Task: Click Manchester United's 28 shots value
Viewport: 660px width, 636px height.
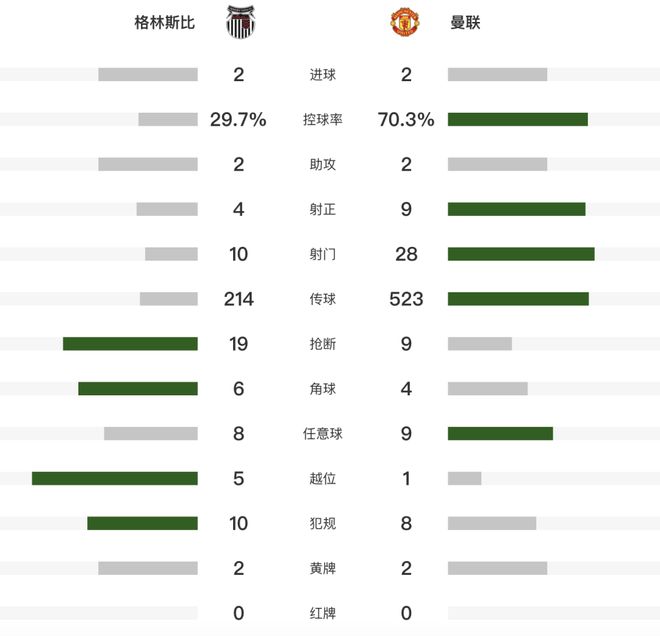Action: point(406,254)
